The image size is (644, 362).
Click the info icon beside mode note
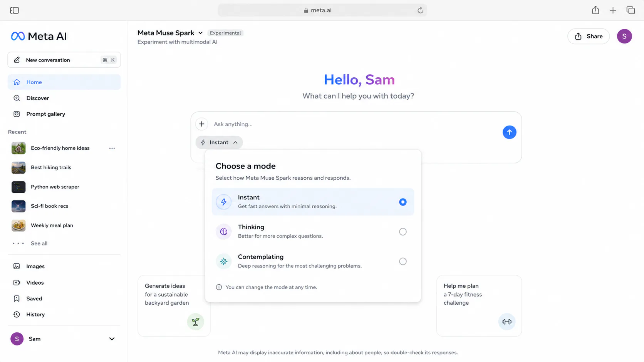[x=219, y=287]
